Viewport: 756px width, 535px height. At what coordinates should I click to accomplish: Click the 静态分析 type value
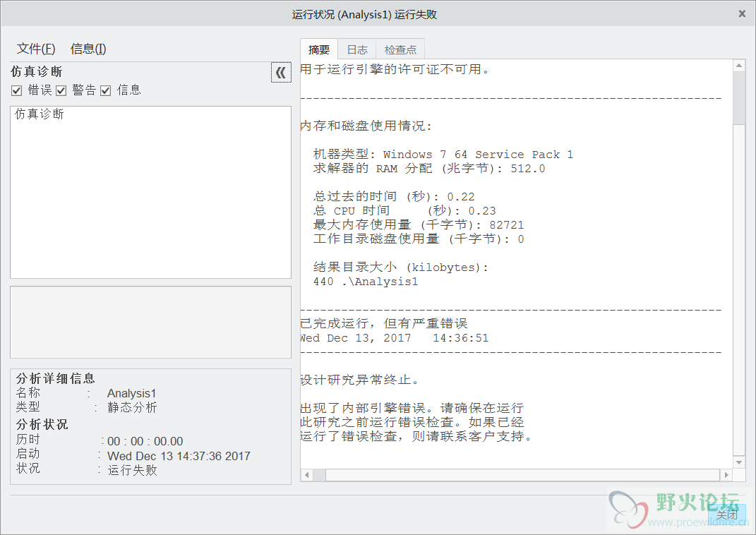[x=132, y=408]
